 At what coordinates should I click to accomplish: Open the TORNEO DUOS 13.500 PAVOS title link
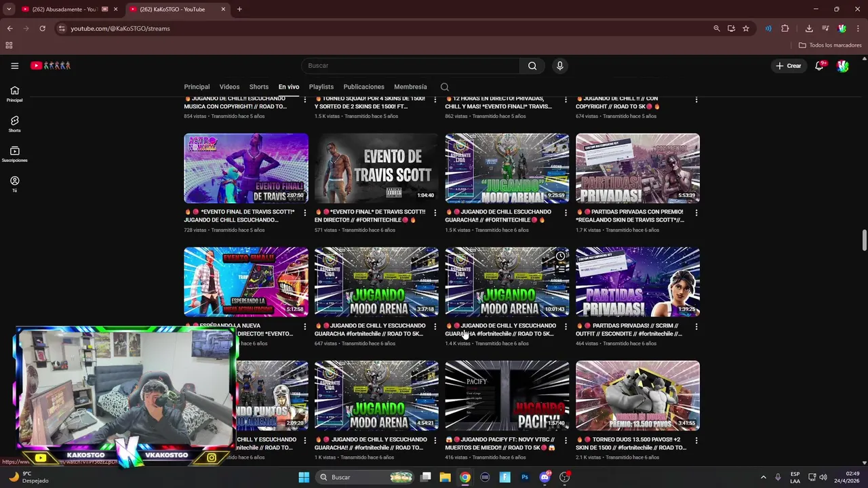point(632,443)
